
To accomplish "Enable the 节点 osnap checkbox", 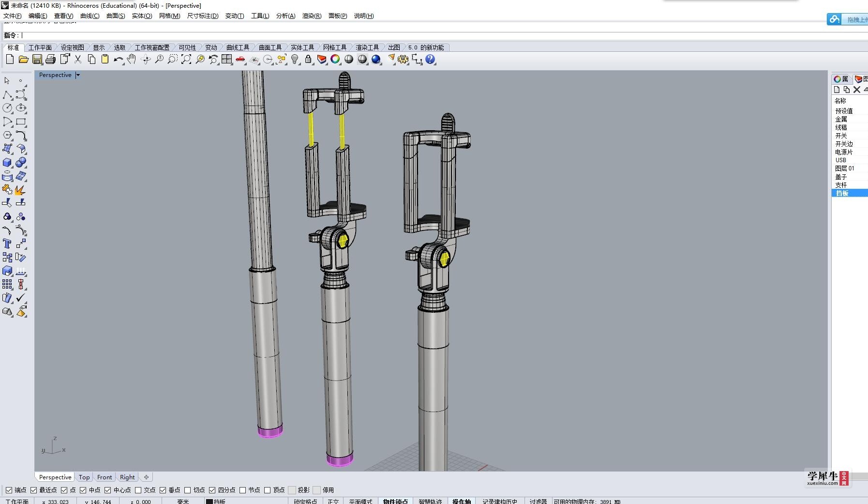I will (242, 490).
